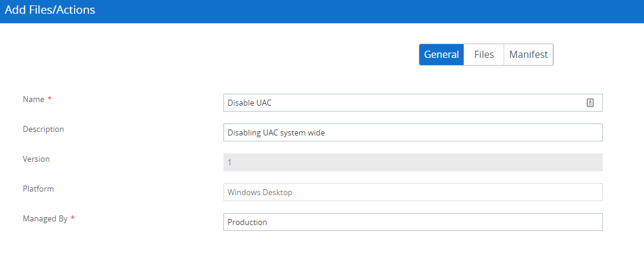This screenshot has width=644, height=259.
Task: Click the Version label
Action: 36,159
